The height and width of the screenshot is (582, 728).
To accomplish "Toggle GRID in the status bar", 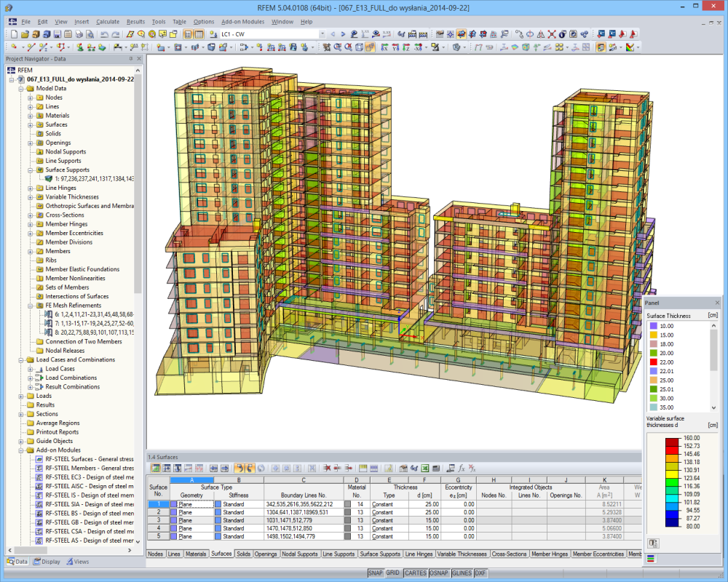I will tap(392, 573).
